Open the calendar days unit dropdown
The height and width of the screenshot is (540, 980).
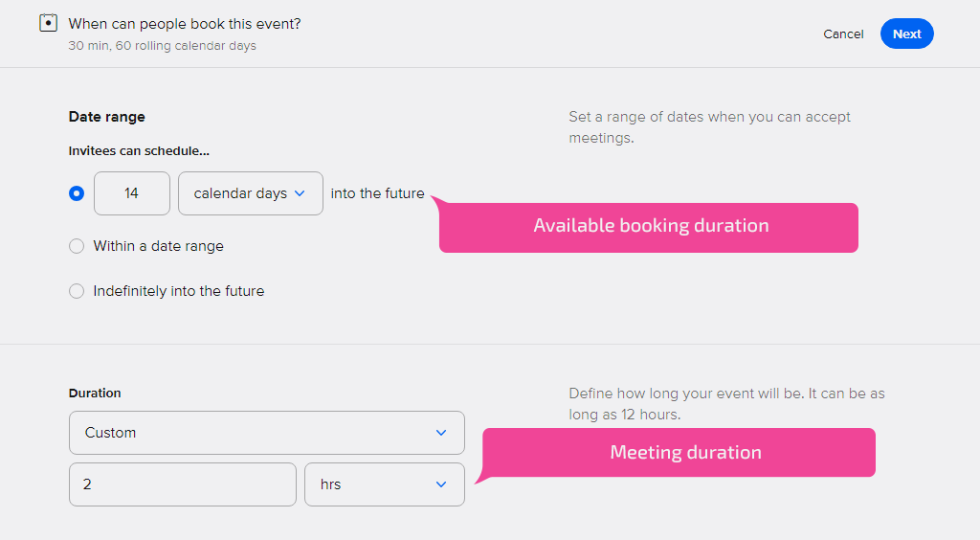[251, 193]
